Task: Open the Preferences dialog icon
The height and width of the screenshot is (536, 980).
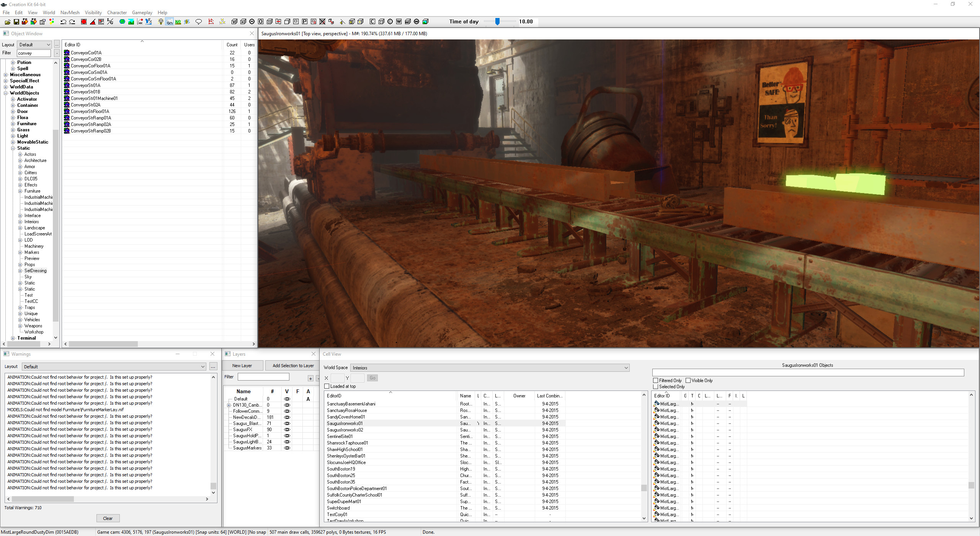Action: point(42,22)
